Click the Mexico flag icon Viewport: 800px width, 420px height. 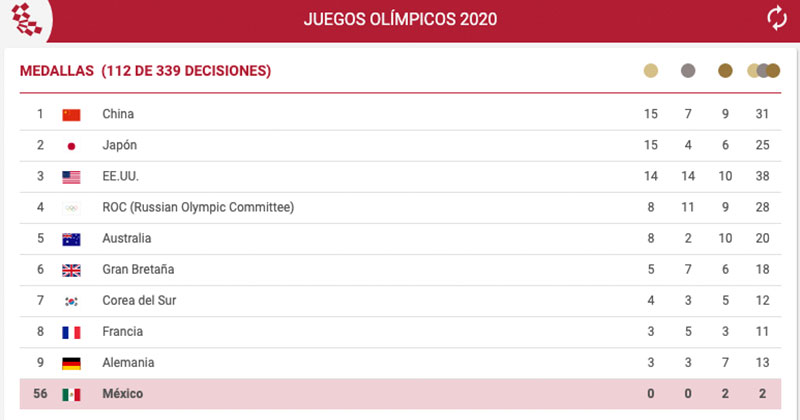(x=71, y=394)
